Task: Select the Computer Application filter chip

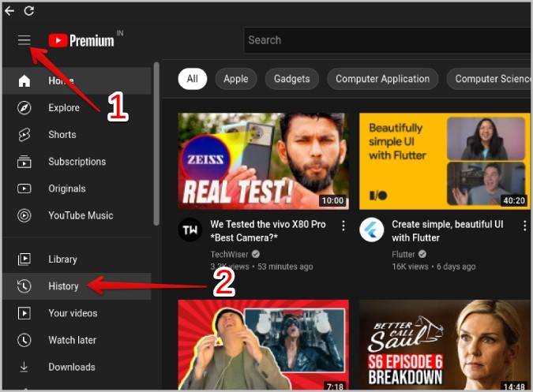Action: coord(382,79)
